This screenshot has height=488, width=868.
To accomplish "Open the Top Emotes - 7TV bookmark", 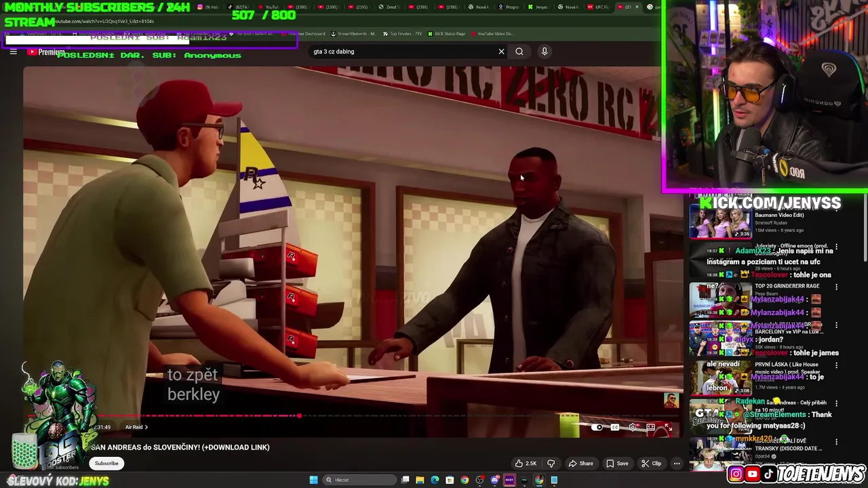I will click(x=403, y=34).
